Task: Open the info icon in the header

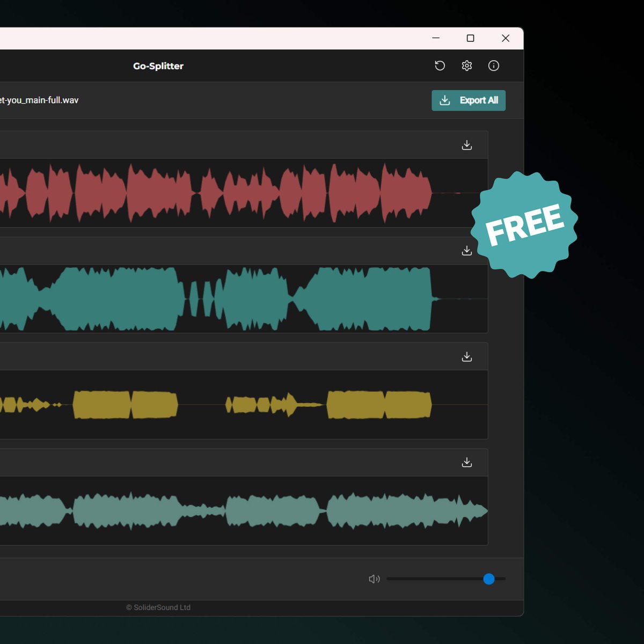Action: tap(494, 65)
